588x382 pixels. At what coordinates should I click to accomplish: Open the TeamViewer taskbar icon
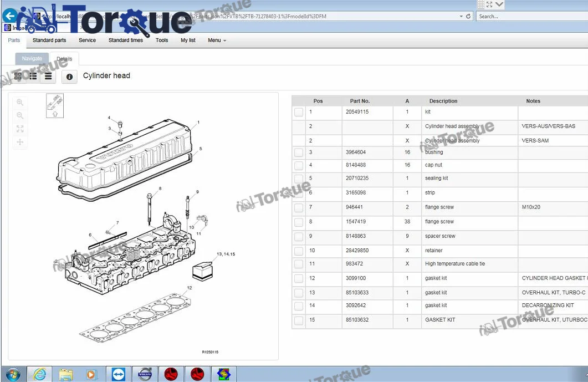pyautogui.click(x=119, y=374)
